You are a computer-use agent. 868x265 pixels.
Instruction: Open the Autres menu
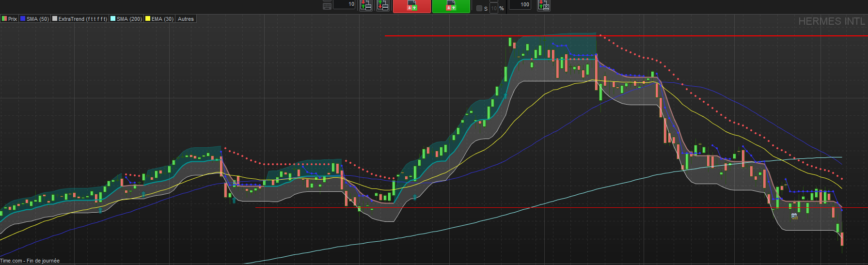coord(186,19)
